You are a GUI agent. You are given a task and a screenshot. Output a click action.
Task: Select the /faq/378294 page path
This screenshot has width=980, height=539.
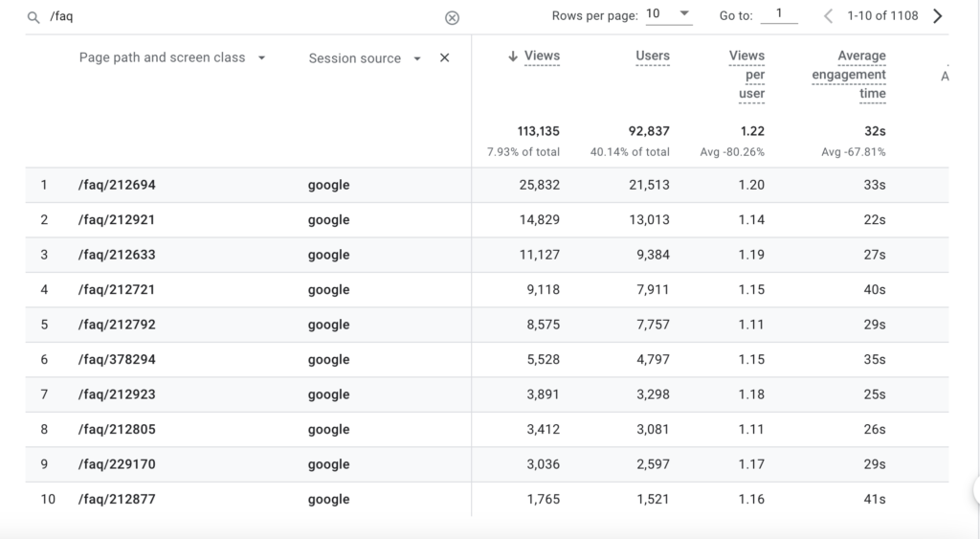[117, 360]
